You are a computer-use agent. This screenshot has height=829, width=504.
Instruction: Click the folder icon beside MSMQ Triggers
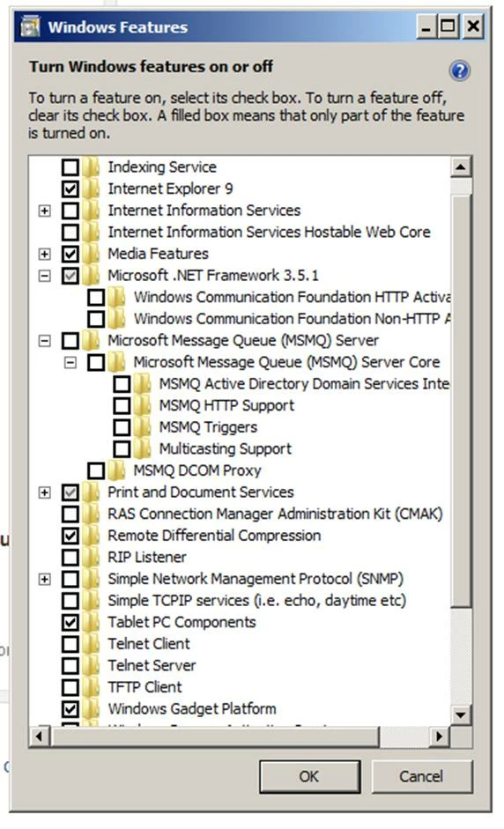pyautogui.click(x=142, y=427)
